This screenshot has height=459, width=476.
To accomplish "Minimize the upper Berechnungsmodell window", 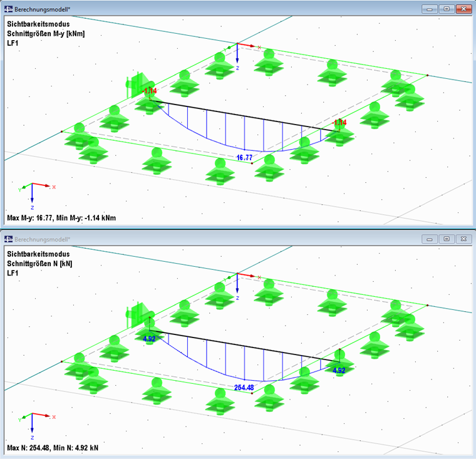I will (429, 9).
